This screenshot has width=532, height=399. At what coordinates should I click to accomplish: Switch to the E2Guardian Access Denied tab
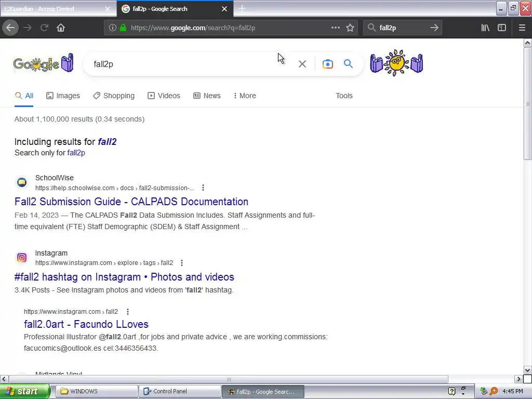pos(58,9)
